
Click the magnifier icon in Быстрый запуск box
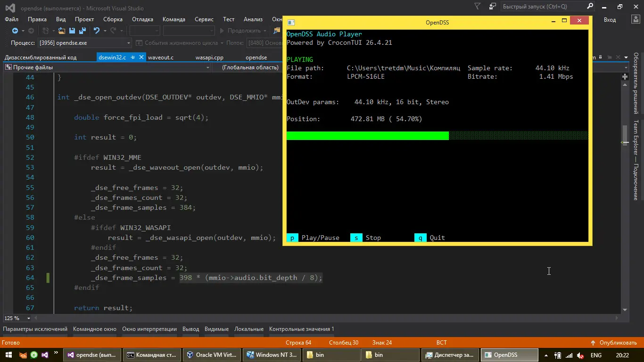point(590,6)
